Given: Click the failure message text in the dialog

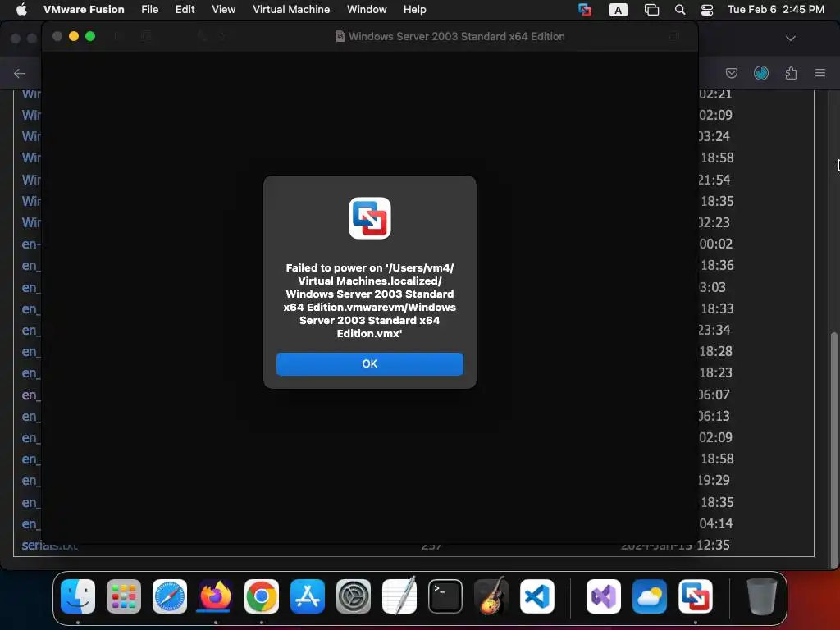Looking at the screenshot, I should click(370, 300).
